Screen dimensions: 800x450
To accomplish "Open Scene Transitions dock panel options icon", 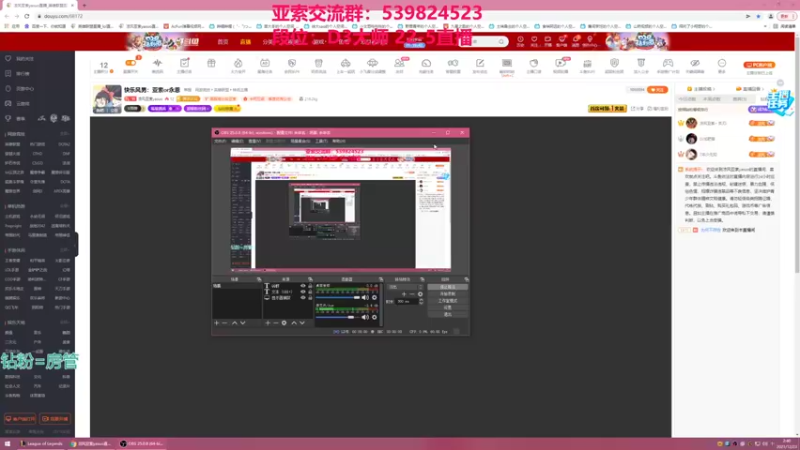I will [422, 279].
